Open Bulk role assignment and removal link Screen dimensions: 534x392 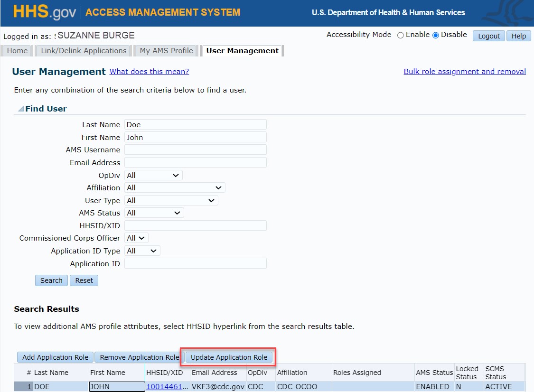[464, 72]
